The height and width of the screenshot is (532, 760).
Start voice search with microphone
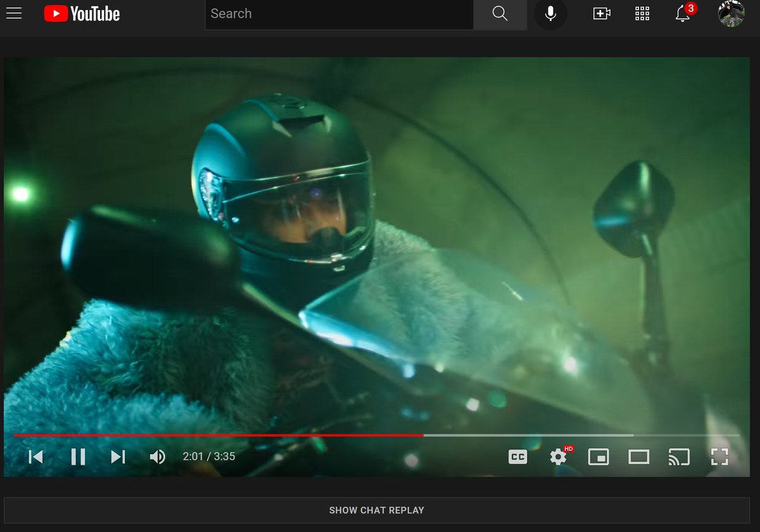coord(550,13)
